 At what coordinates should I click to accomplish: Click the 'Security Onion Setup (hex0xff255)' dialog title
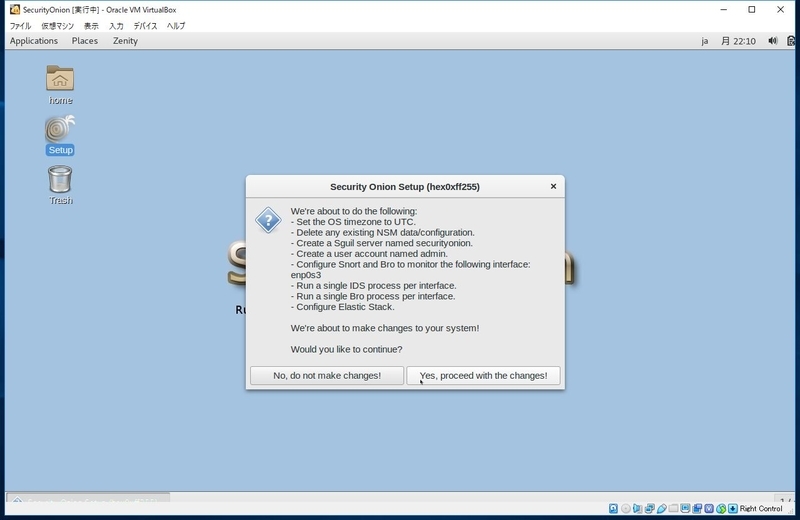405,187
